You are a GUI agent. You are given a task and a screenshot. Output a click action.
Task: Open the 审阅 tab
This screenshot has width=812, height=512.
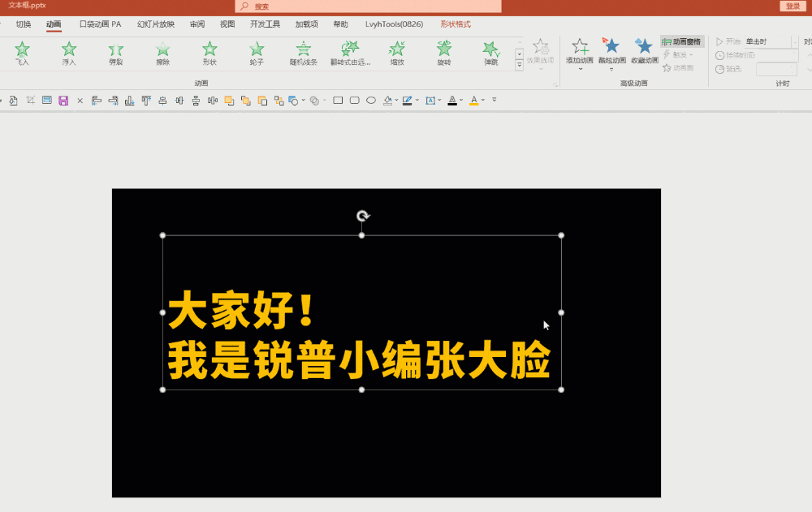[197, 24]
